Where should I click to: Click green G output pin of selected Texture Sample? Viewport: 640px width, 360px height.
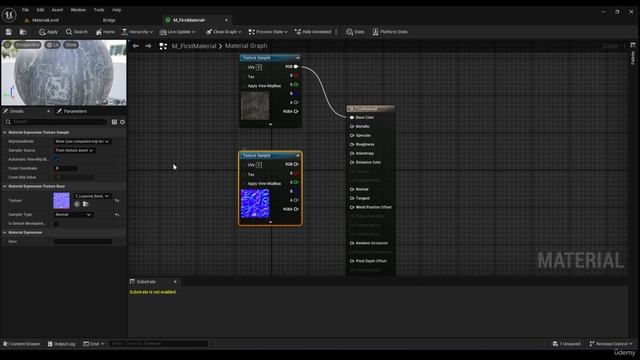click(x=296, y=182)
